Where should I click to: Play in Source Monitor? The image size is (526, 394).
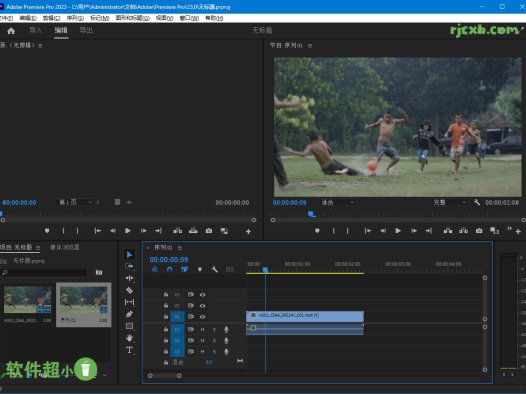click(128, 231)
